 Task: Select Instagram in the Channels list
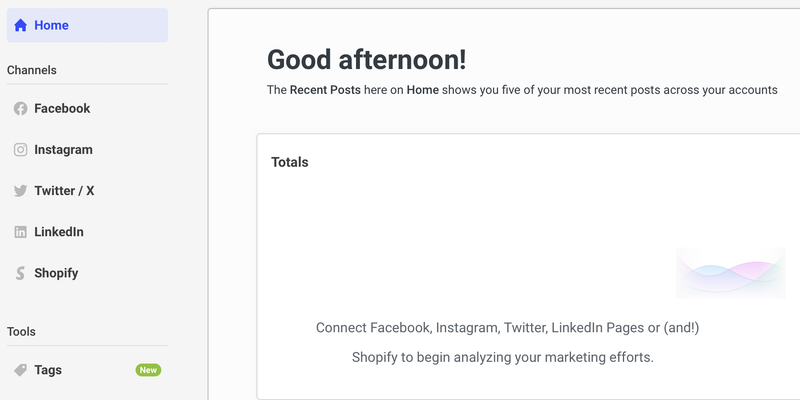(63, 150)
